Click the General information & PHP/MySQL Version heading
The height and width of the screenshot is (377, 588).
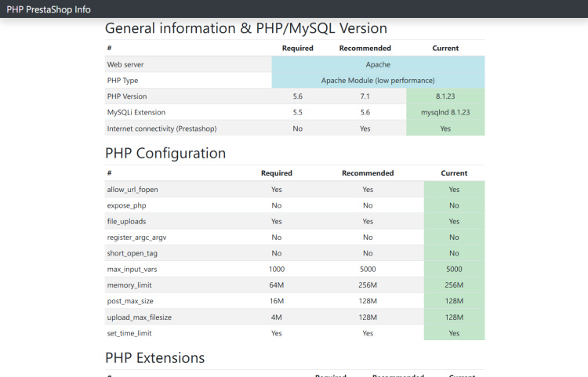click(246, 28)
